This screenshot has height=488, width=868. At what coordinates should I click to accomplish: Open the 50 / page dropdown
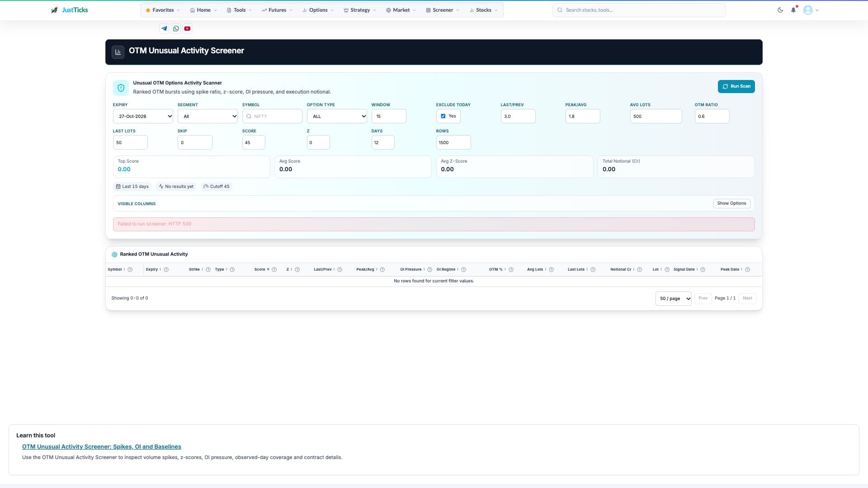coord(673,299)
